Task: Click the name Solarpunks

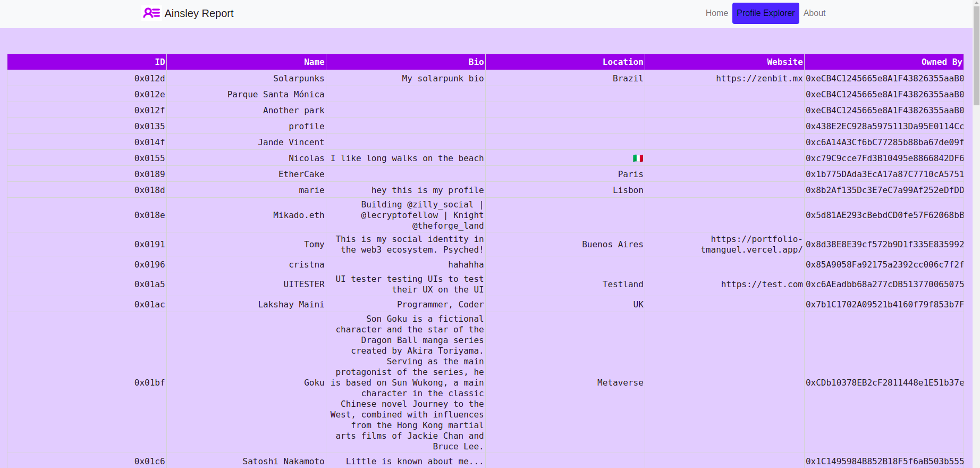Action: [299, 78]
